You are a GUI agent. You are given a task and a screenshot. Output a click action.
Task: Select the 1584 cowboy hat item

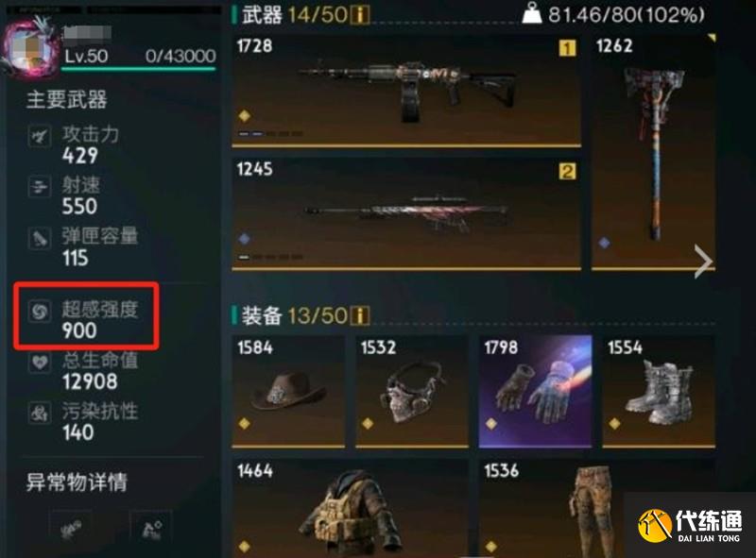tap(288, 392)
